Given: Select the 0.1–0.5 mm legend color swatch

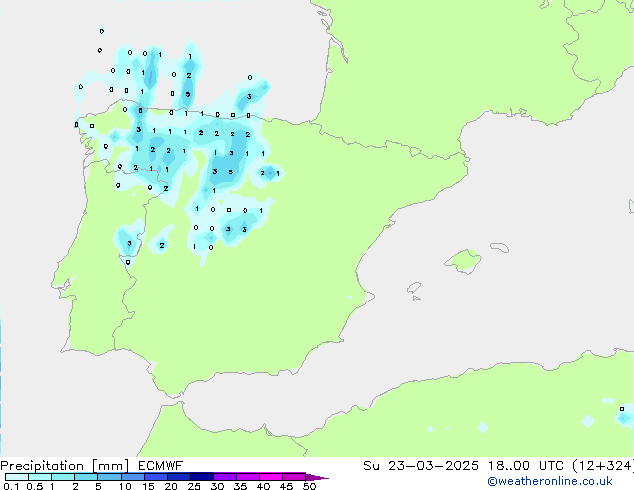Looking at the screenshot, I should tap(17, 477).
